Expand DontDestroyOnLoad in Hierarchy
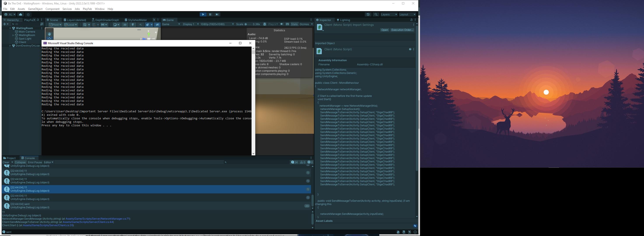 10,46
